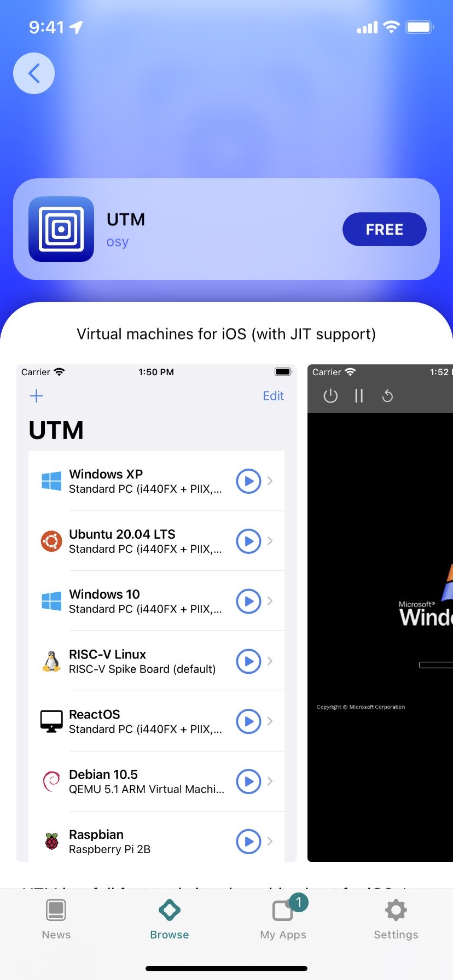
Task: Tap the battery icon in status bar
Action: 420,27
